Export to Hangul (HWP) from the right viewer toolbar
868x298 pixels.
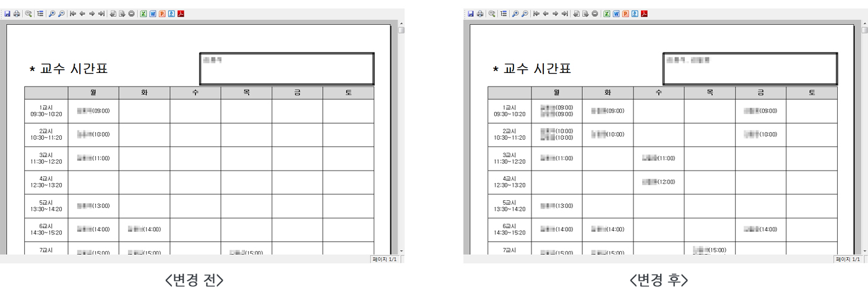pos(635,14)
